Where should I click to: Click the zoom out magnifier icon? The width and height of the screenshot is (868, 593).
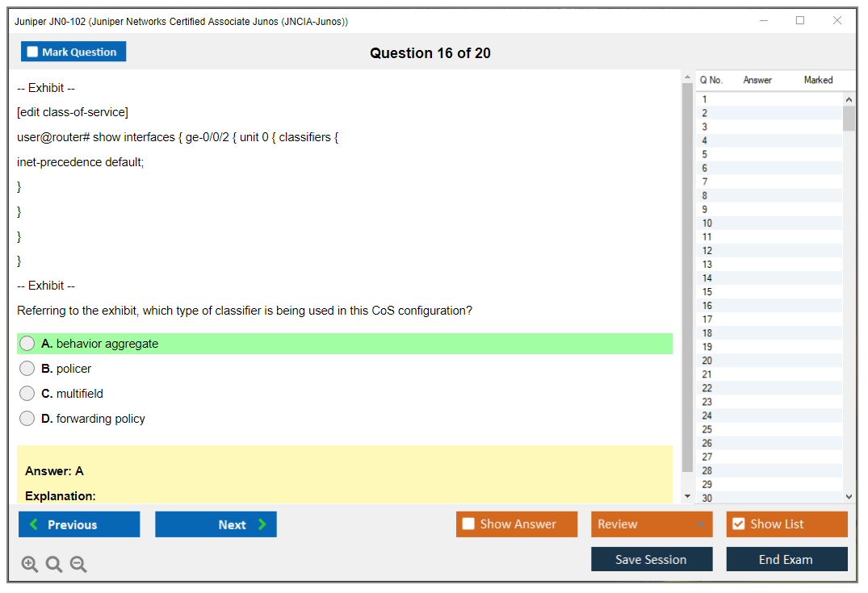pos(78,565)
